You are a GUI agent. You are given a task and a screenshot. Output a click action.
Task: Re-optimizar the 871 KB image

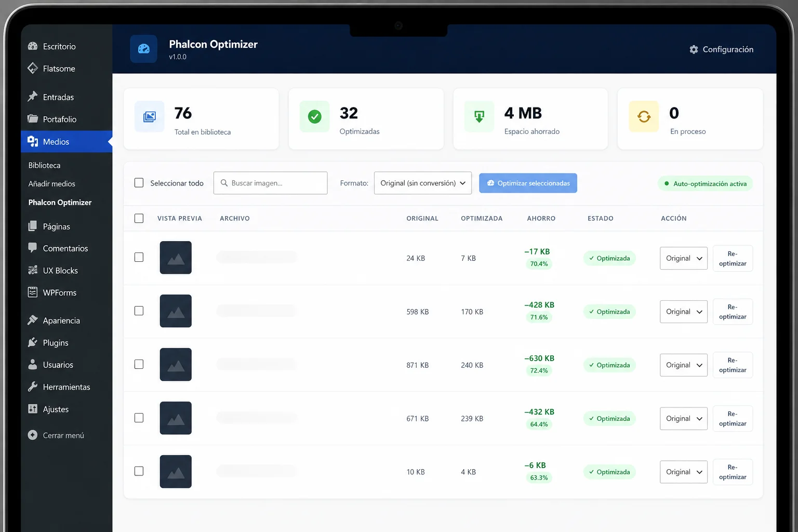733,365
